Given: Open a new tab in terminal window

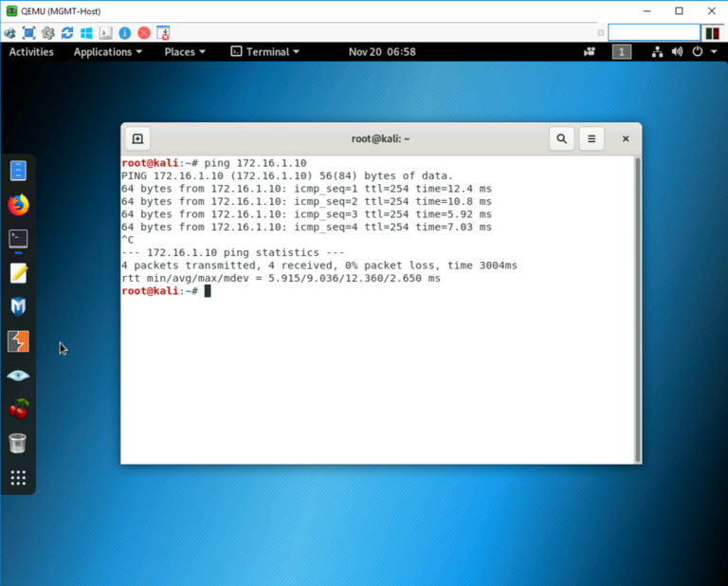Looking at the screenshot, I should pyautogui.click(x=137, y=138).
